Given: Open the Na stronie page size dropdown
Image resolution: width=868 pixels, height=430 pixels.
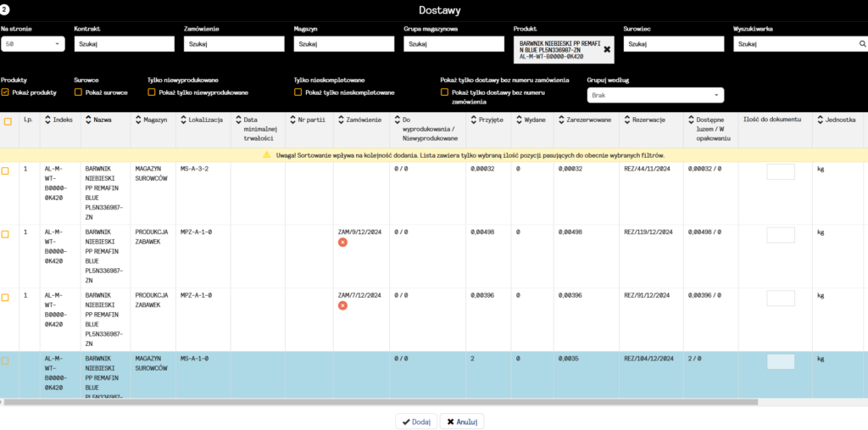Looking at the screenshot, I should 33,43.
